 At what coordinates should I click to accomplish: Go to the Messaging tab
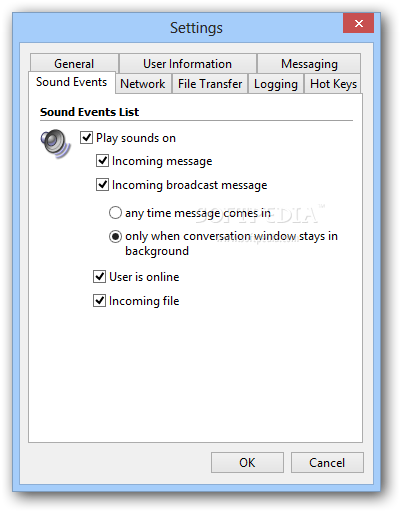click(x=309, y=63)
